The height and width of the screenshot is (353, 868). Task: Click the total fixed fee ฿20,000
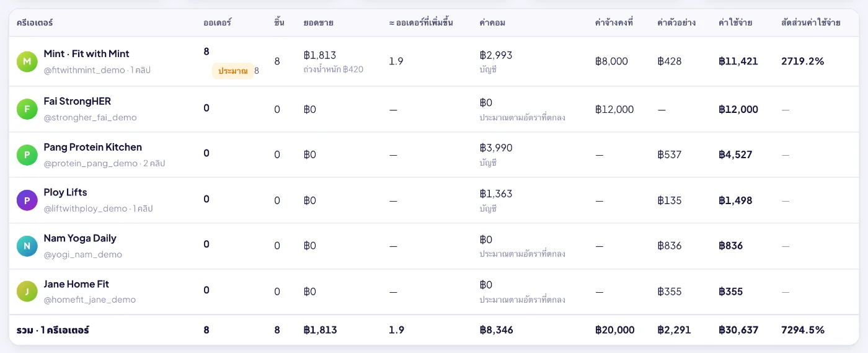[x=614, y=330]
